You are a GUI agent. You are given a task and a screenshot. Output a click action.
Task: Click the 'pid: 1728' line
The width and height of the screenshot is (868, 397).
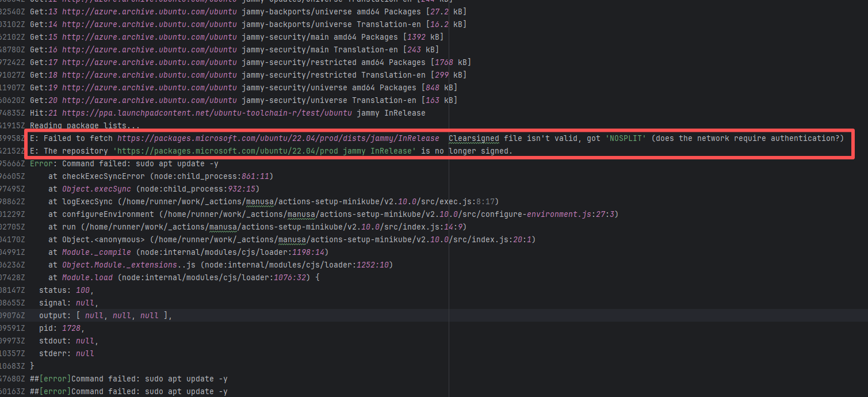coord(62,328)
